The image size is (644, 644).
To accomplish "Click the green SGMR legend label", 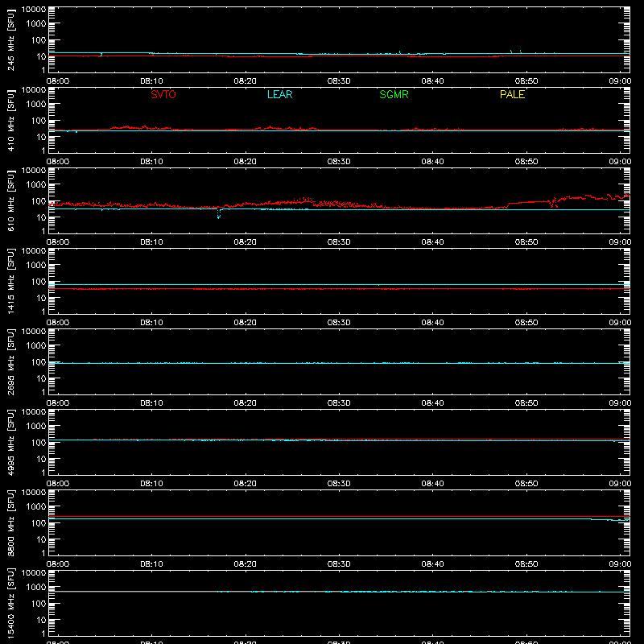I will click(394, 94).
